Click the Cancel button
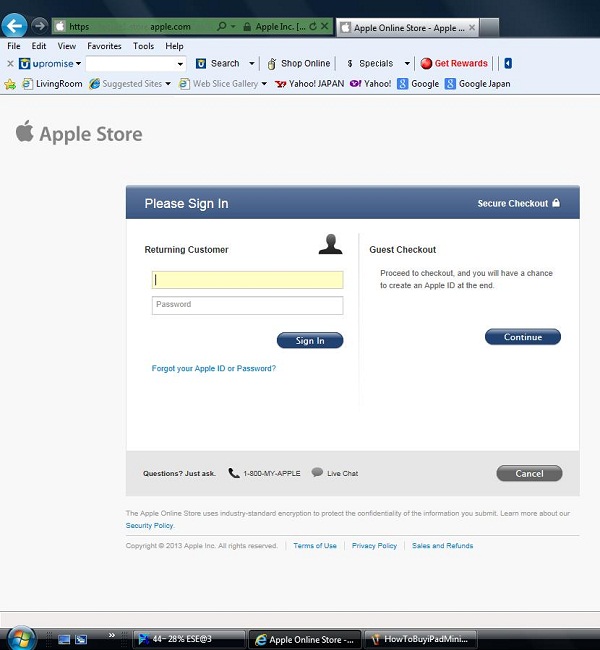600x650 pixels. pyautogui.click(x=530, y=473)
